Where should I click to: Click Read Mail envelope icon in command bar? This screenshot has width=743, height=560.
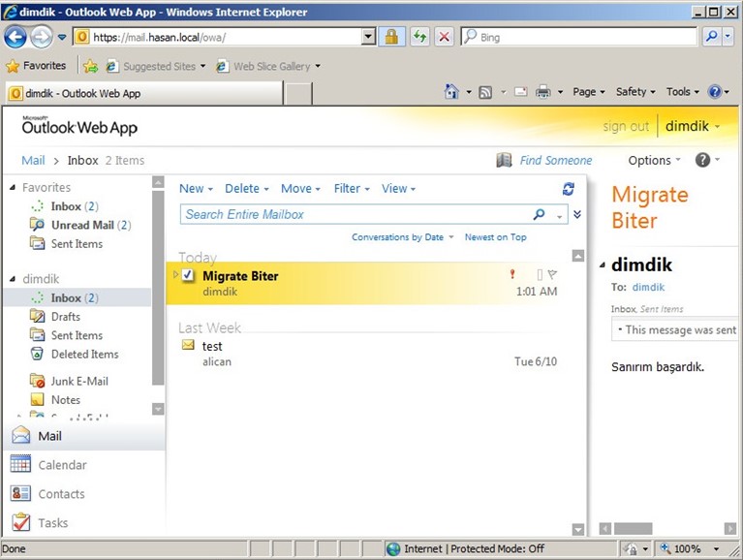pos(521,92)
